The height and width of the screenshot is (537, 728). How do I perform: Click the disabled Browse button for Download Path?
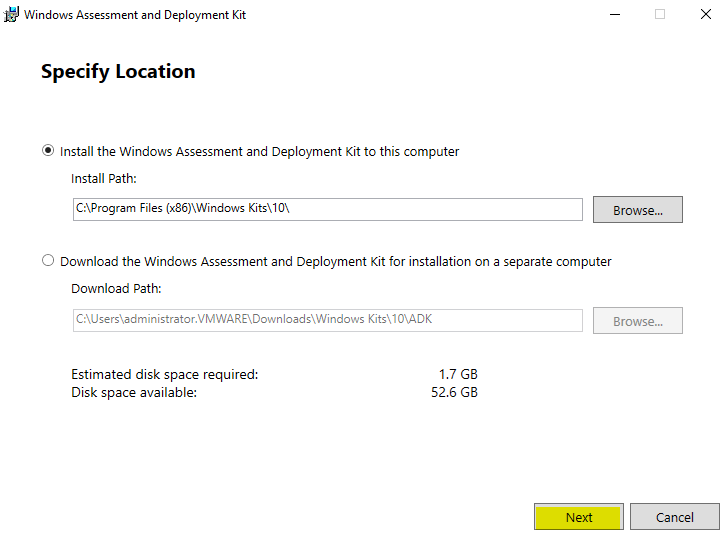[637, 321]
